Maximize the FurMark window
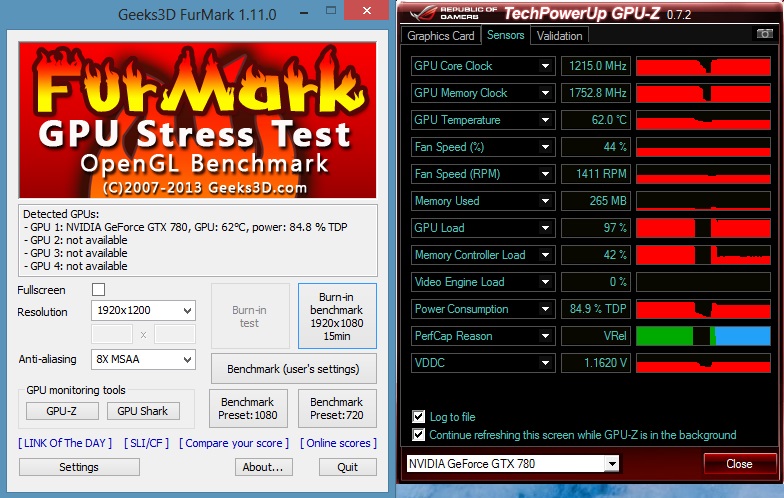 [x=330, y=10]
